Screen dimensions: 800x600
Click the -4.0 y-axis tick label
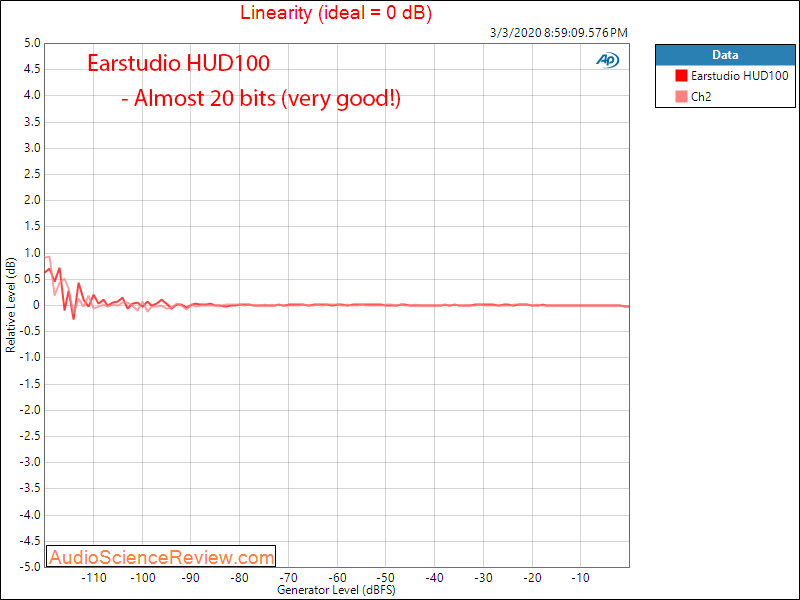tap(30, 514)
